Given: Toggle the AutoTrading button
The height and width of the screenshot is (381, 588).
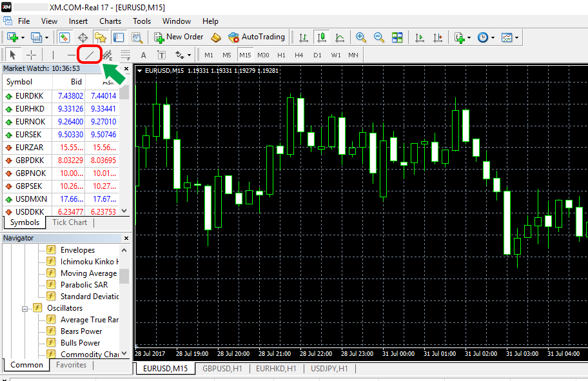Looking at the screenshot, I should (257, 37).
